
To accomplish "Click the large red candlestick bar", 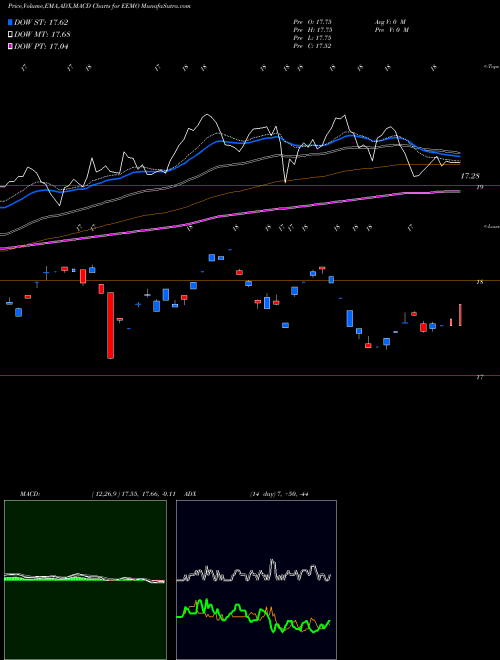I will click(x=110, y=325).
